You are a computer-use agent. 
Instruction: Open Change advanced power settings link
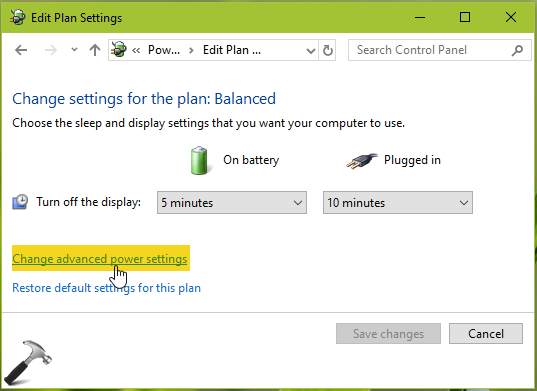tap(100, 259)
